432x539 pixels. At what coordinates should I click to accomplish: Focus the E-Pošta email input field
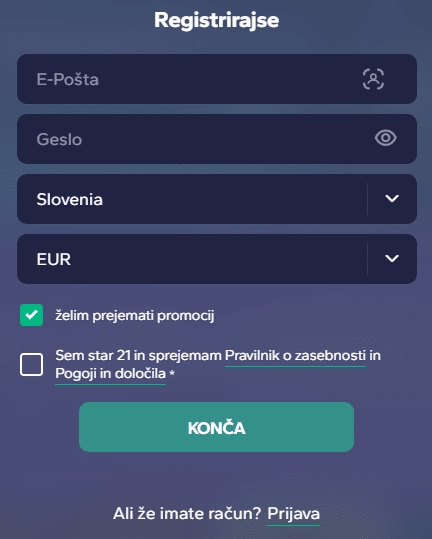click(217, 79)
